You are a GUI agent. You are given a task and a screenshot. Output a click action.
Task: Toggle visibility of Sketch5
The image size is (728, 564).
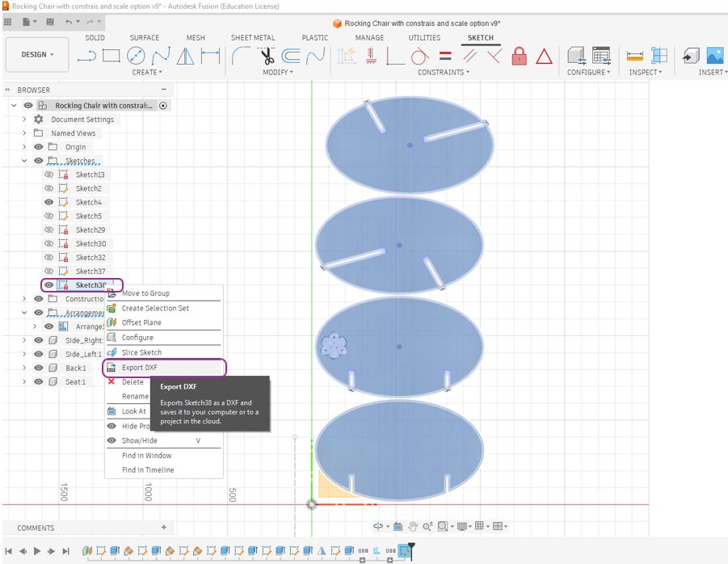(48, 216)
